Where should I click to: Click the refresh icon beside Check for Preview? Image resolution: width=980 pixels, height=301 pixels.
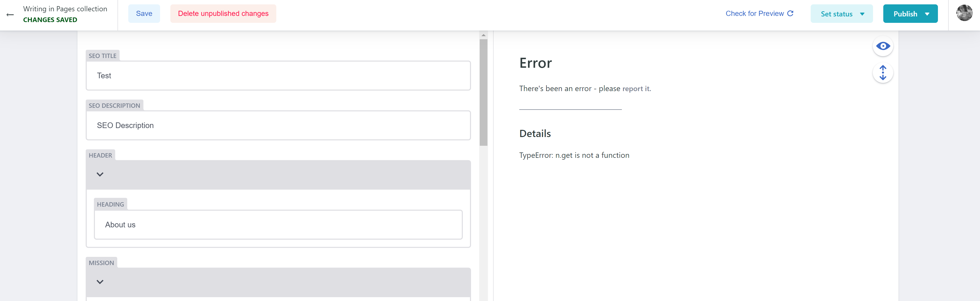pyautogui.click(x=791, y=13)
